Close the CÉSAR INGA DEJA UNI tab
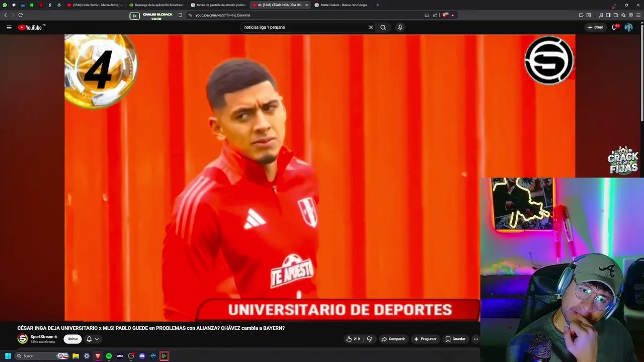The image size is (644, 362). 306,5
